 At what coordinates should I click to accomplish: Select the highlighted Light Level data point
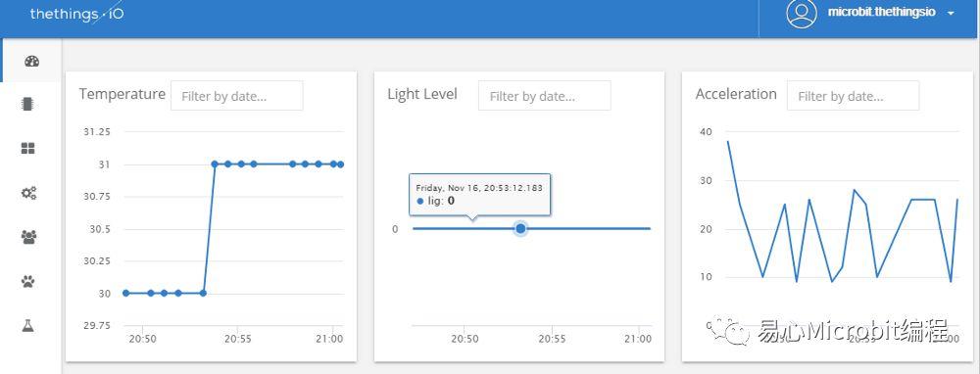pyautogui.click(x=520, y=228)
